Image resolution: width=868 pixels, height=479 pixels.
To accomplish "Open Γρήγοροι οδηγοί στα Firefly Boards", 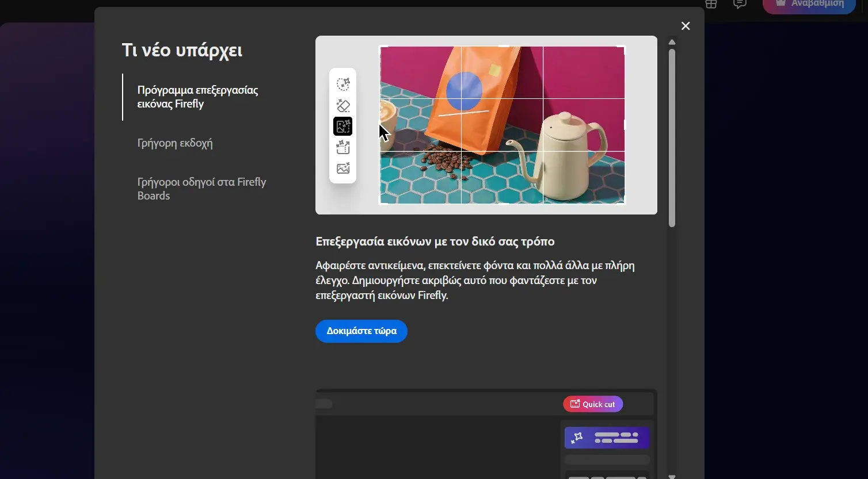I will click(201, 189).
